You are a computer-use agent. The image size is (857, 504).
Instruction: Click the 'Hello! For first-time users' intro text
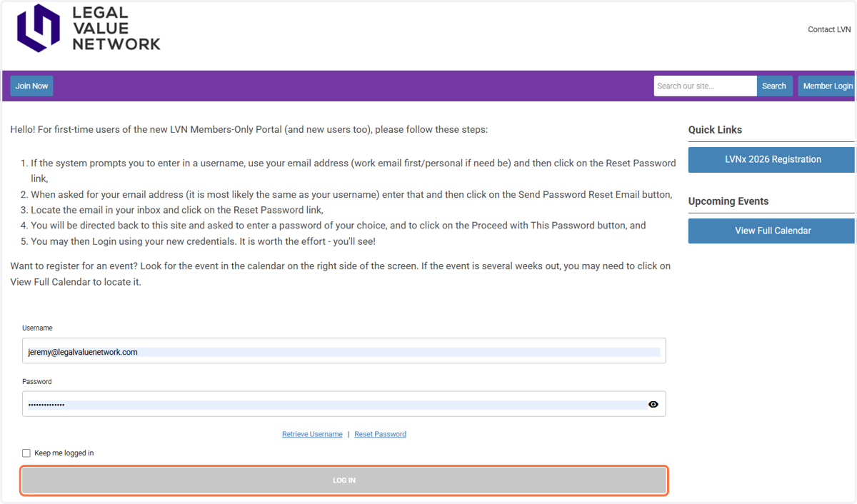click(x=249, y=130)
